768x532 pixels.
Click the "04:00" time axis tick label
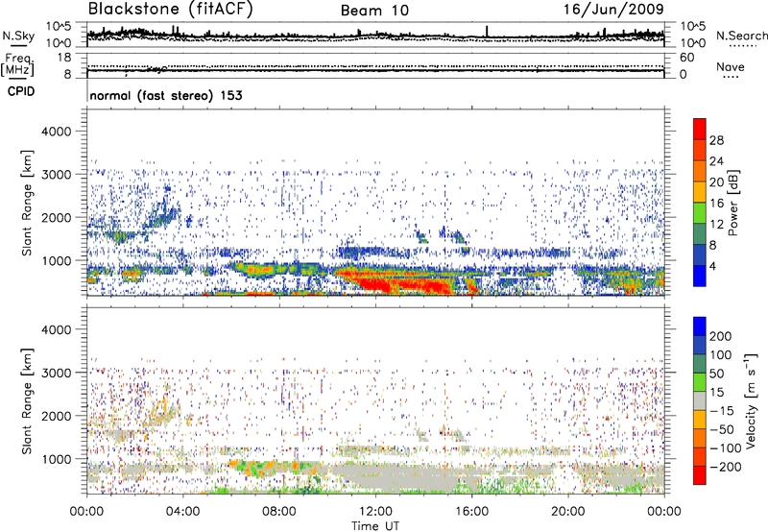coord(182,512)
